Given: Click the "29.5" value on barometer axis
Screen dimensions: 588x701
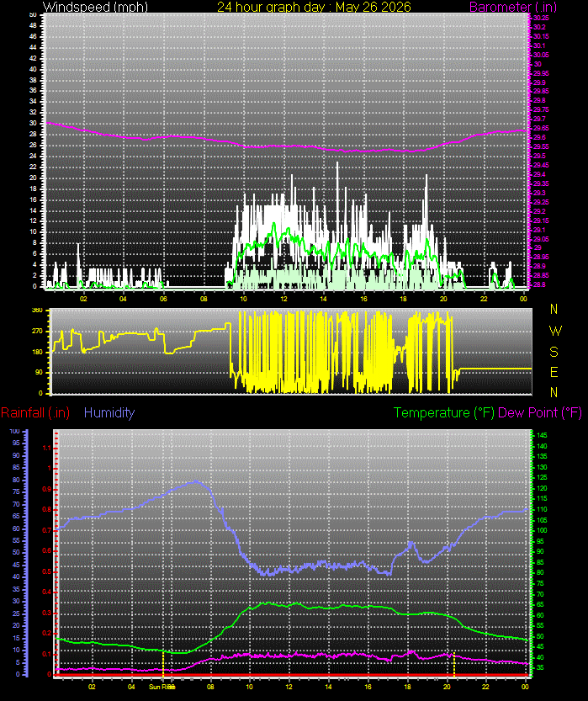Looking at the screenshot, I should tap(539, 156).
